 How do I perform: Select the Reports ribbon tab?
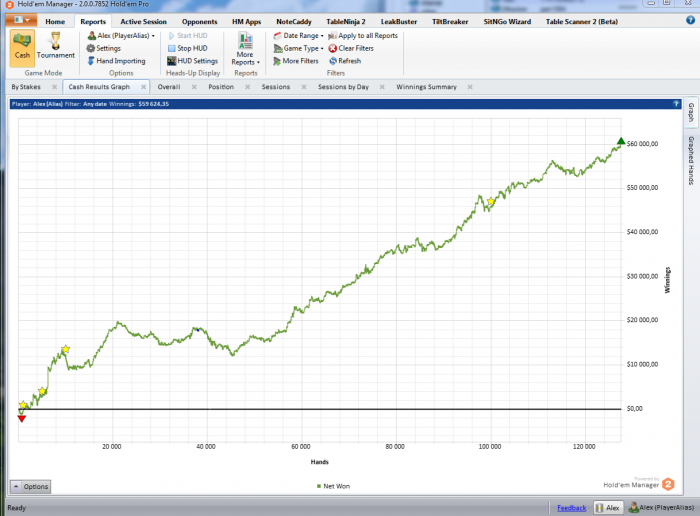93,21
